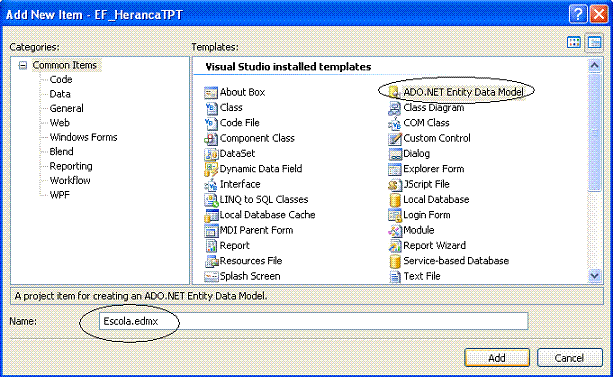
Task: Switch to small icons view
Action: (594, 42)
